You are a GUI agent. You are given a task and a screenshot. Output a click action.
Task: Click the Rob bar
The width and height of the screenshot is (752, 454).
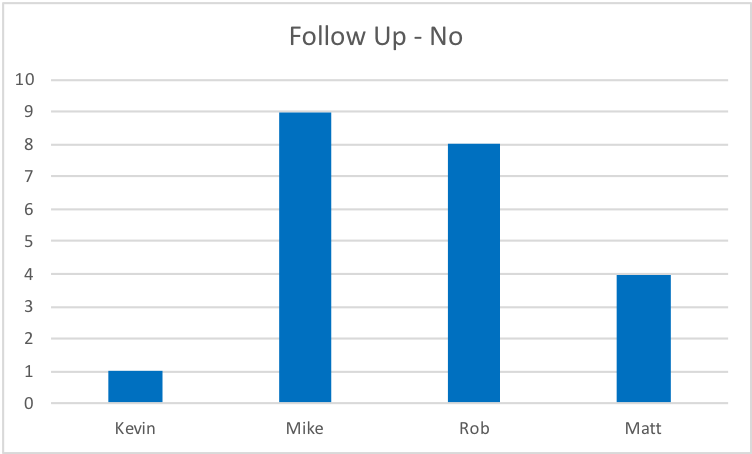point(474,274)
